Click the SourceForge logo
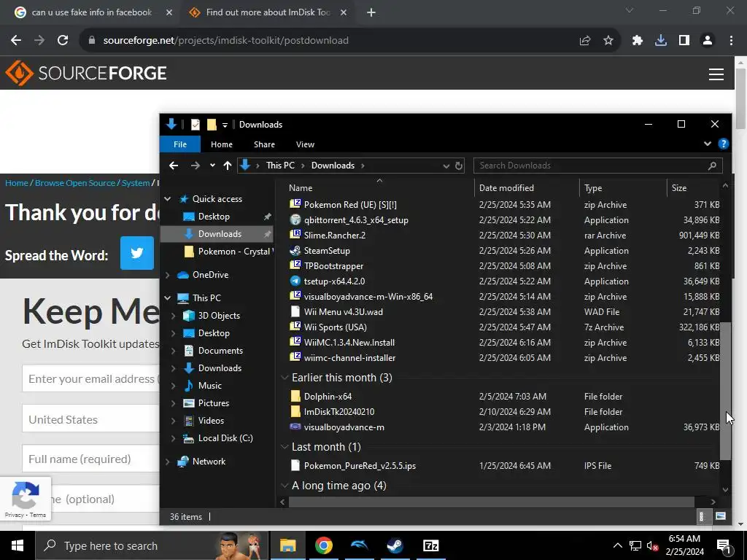747x560 pixels. 86,73
